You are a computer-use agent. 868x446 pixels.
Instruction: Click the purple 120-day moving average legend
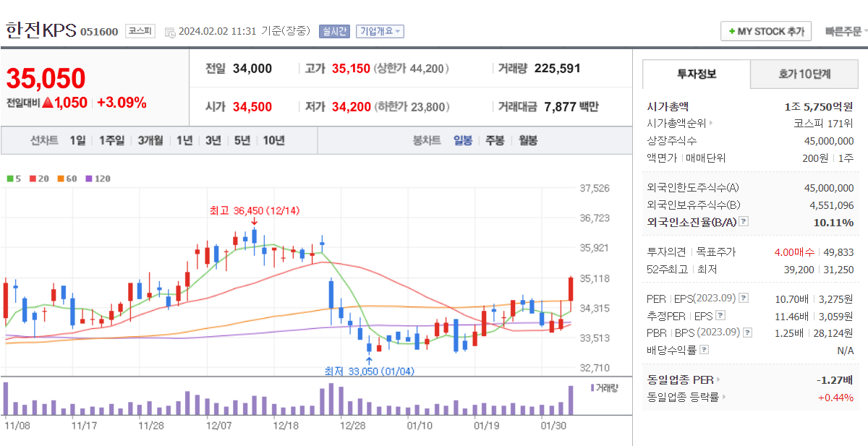click(98, 178)
